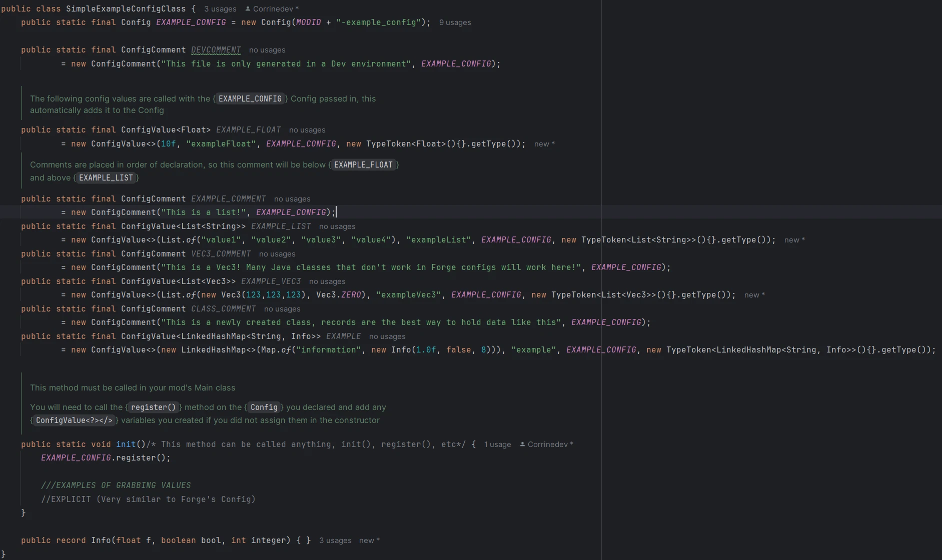Click the 10f float literal in ConfigValue constructor

tap(169, 144)
